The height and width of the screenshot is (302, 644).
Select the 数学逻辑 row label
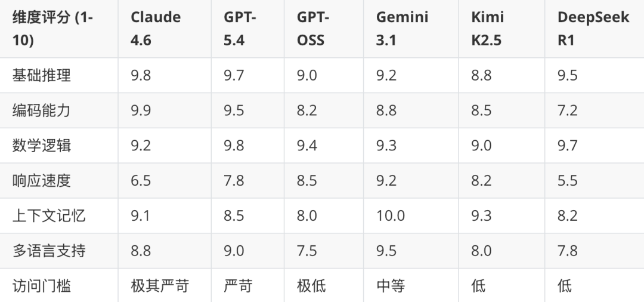[42, 146]
